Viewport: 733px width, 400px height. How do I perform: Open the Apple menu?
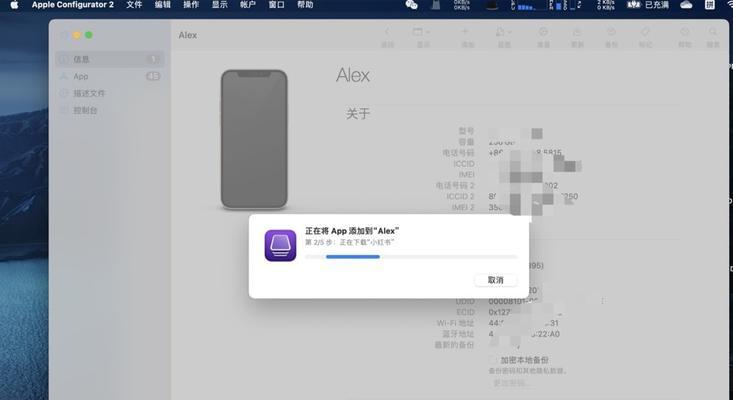(14, 5)
